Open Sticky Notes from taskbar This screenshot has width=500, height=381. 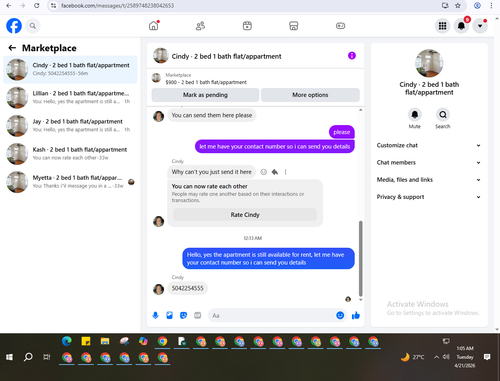(x=86, y=341)
